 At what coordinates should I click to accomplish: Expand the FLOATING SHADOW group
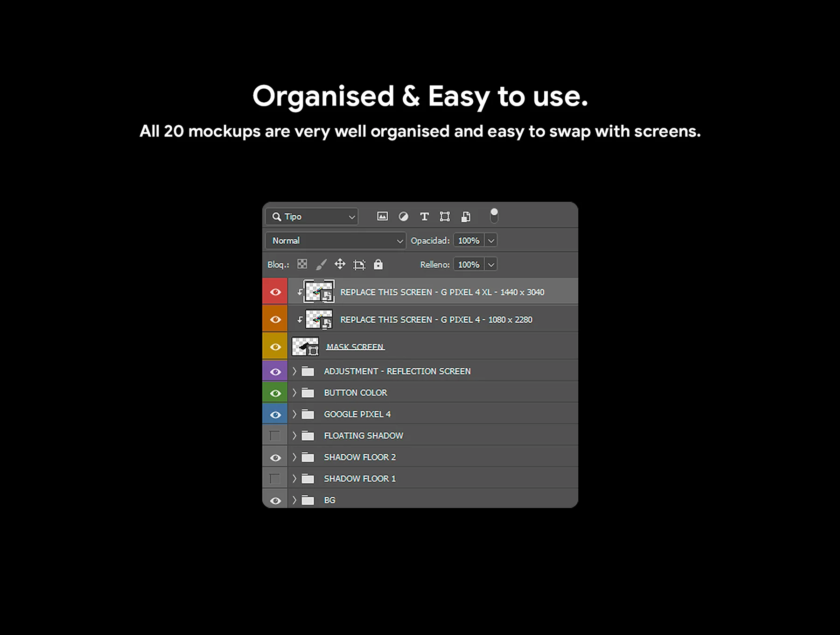294,436
